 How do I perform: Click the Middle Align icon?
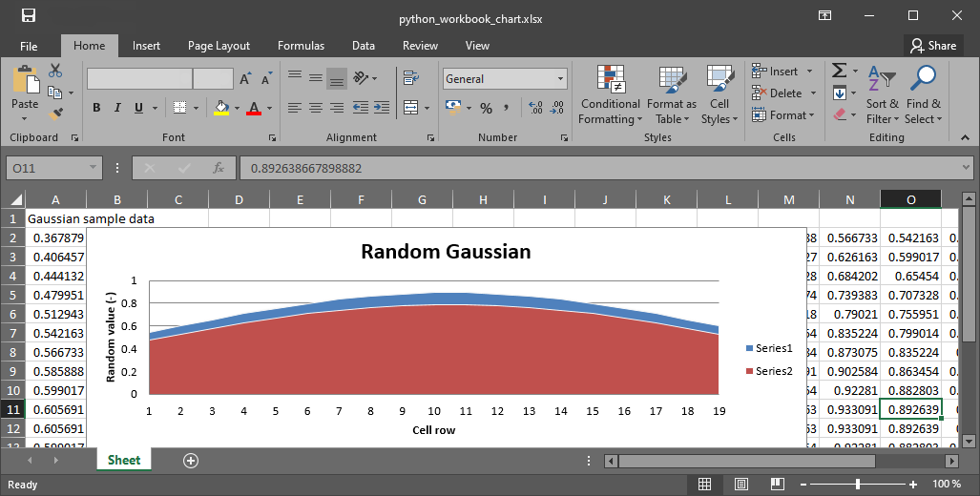[316, 78]
